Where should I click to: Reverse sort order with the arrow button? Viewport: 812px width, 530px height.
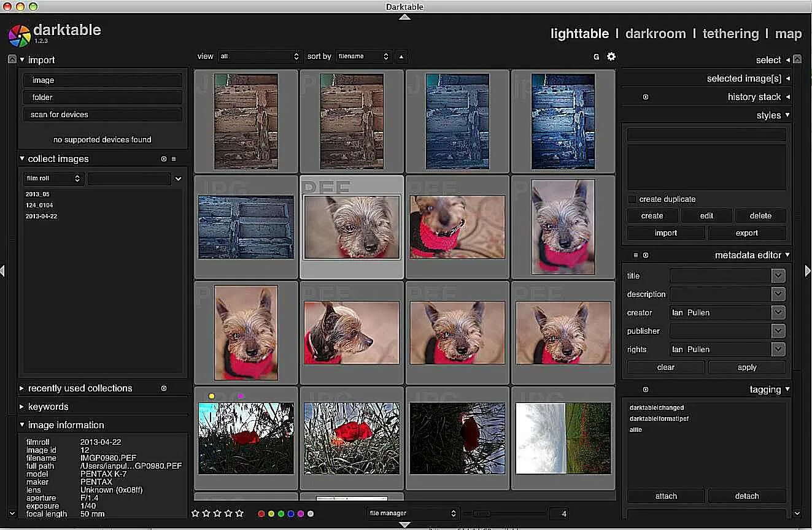(x=401, y=56)
